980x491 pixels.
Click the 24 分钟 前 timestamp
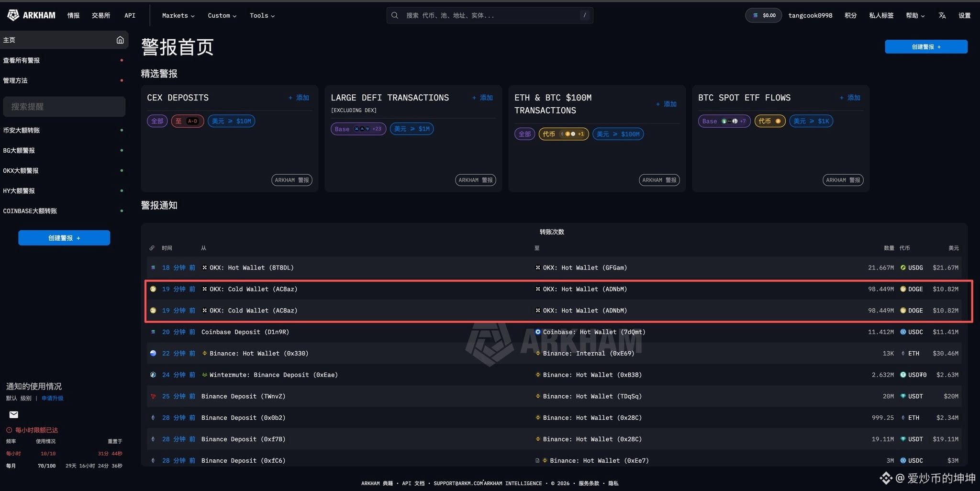click(178, 375)
